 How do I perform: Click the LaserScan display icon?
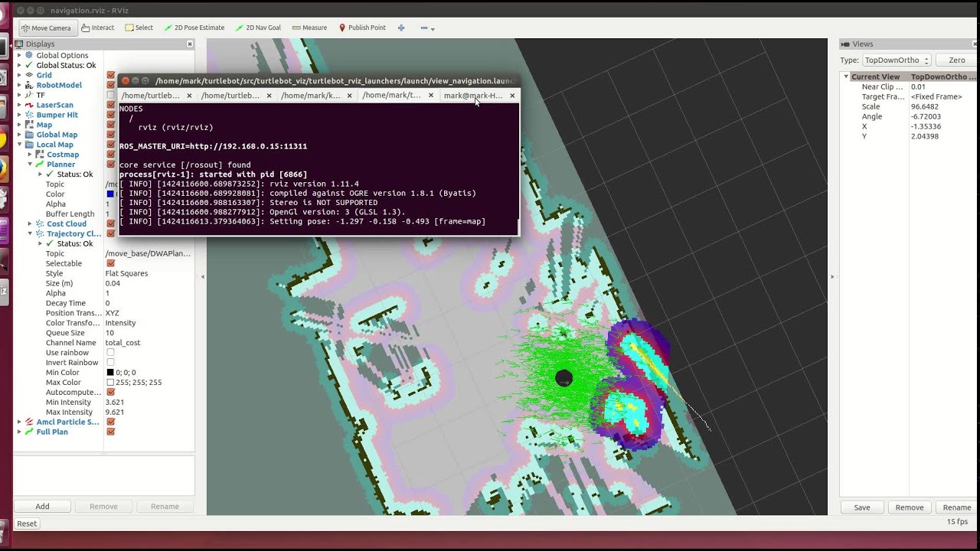(x=30, y=105)
